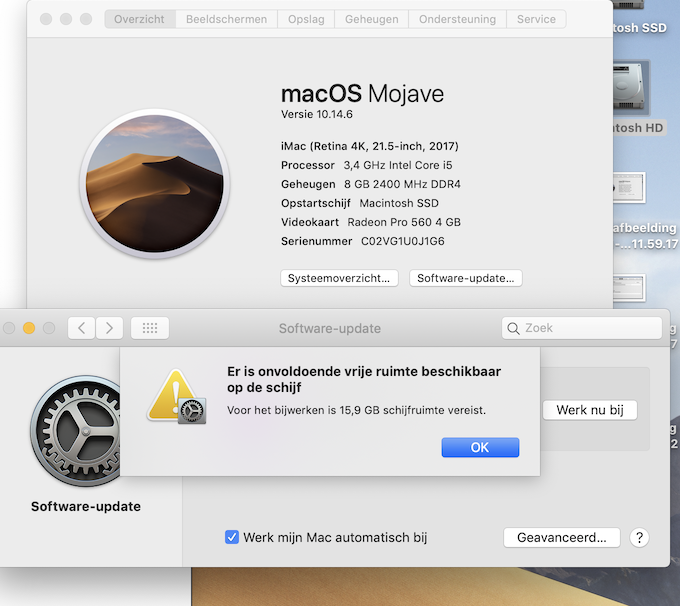Click the warning triangle alert icon
The height and width of the screenshot is (606, 680).
(x=176, y=396)
